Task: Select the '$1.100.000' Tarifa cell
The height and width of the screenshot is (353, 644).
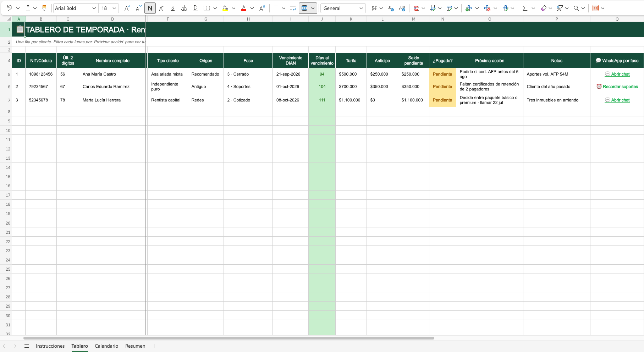Action: click(x=351, y=100)
